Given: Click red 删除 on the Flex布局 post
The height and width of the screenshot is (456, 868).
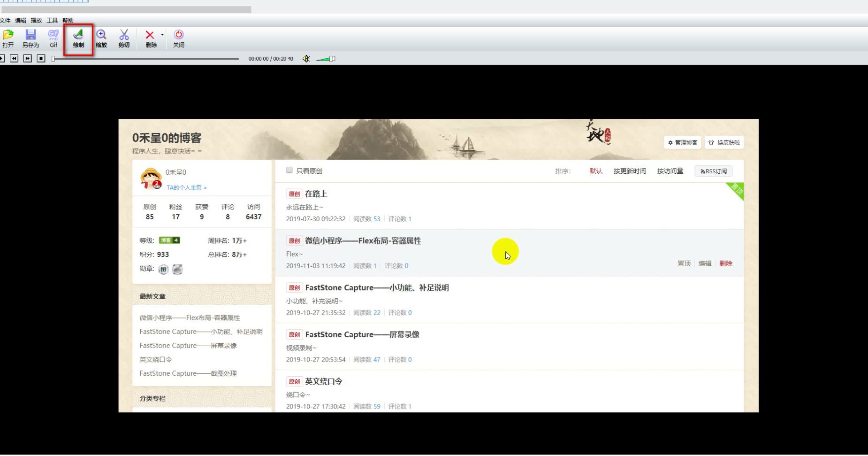Looking at the screenshot, I should [x=726, y=263].
